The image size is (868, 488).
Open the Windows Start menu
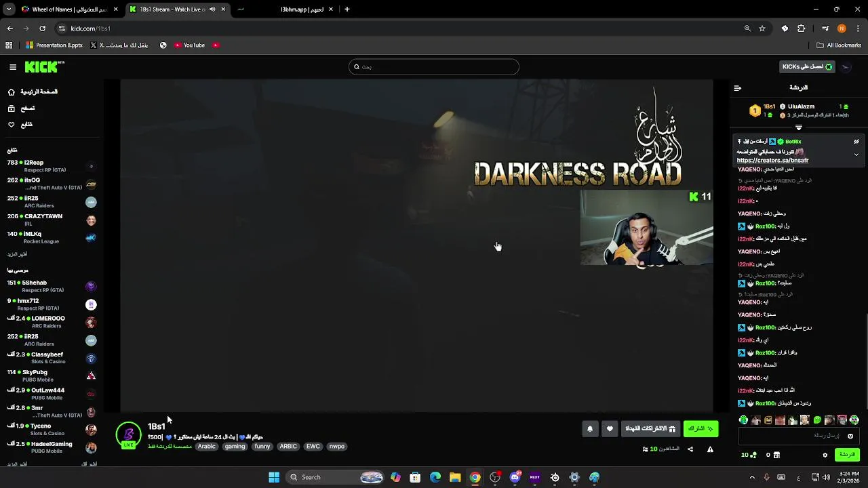(274, 477)
